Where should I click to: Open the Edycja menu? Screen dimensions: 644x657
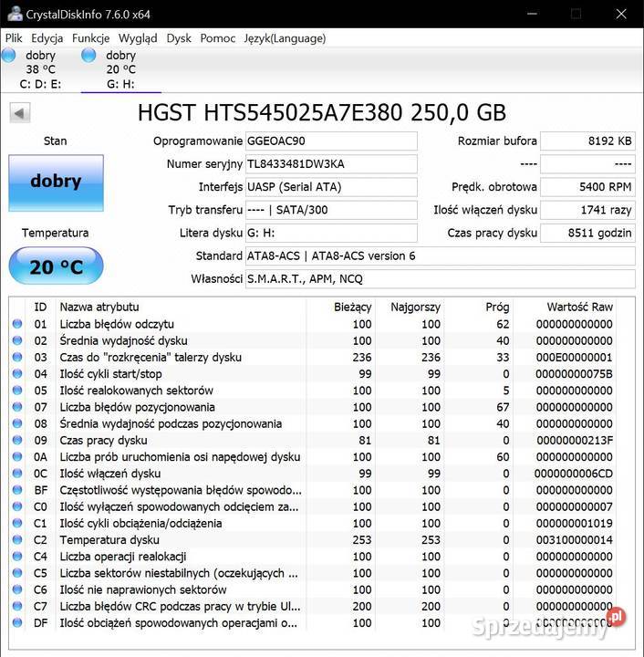click(x=47, y=38)
